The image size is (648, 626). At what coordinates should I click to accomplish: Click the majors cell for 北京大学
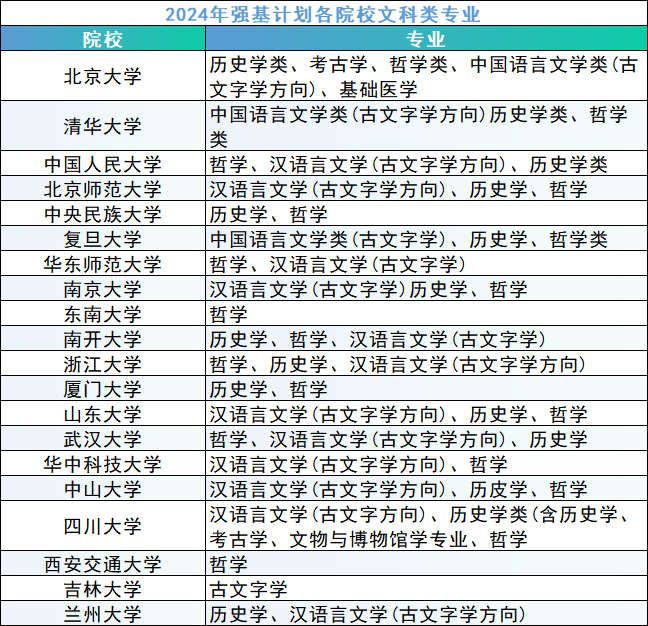426,76
